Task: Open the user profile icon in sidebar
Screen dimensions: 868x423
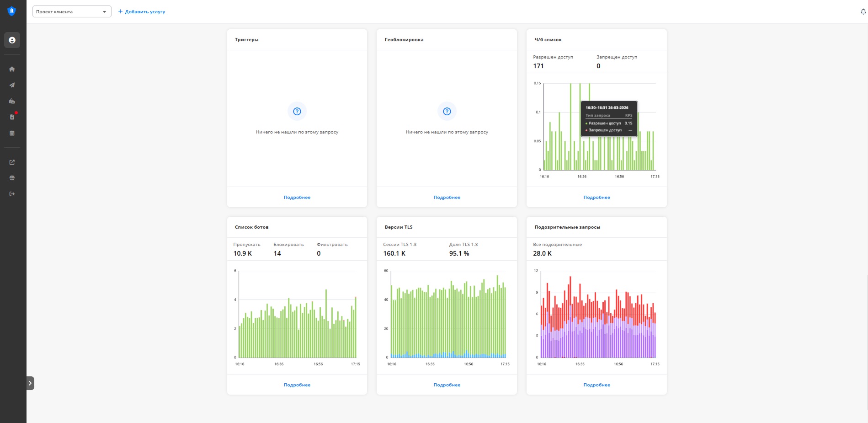Action: (12, 40)
